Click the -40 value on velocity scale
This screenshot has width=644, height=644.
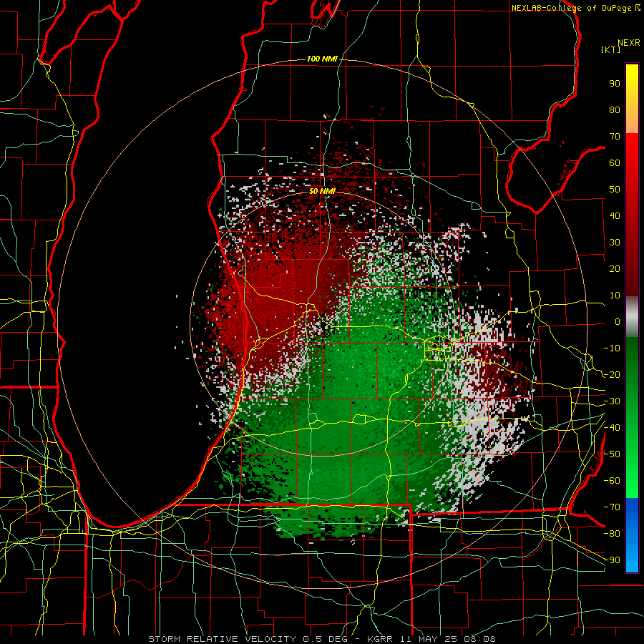(x=612, y=428)
